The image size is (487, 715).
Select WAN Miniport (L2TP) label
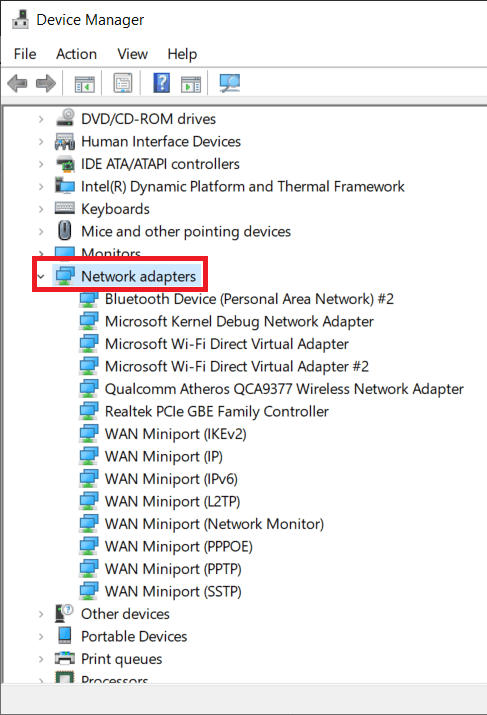172,502
